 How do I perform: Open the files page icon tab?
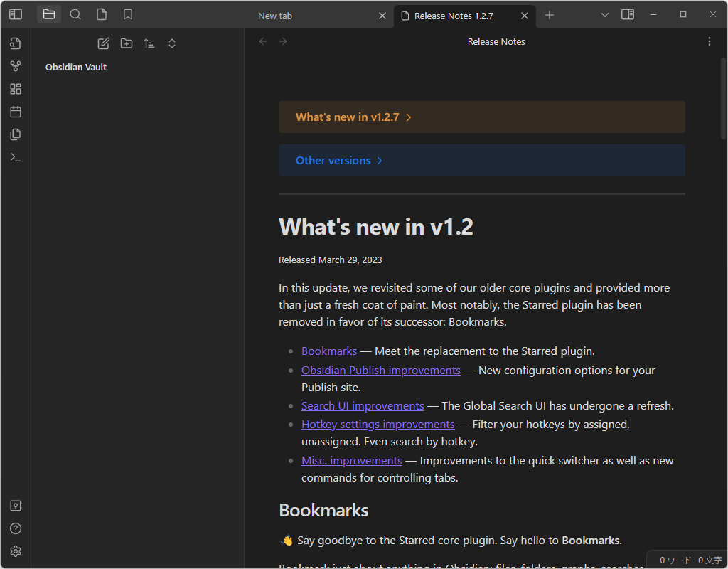[x=102, y=14]
